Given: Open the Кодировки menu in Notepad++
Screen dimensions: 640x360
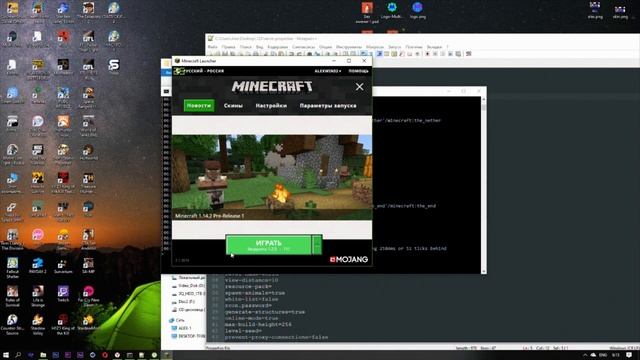Looking at the screenshot, I should click(x=278, y=47).
